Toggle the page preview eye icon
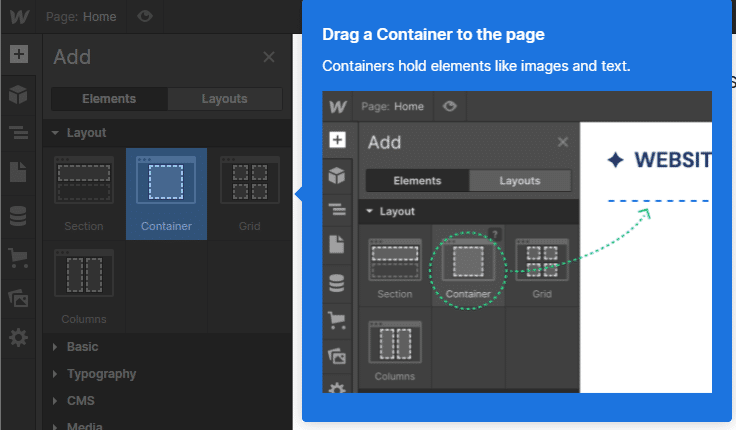This screenshot has height=430, width=736. [x=146, y=16]
